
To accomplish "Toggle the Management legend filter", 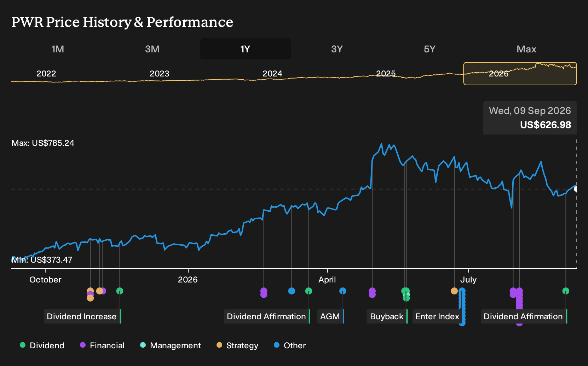I will (x=170, y=345).
